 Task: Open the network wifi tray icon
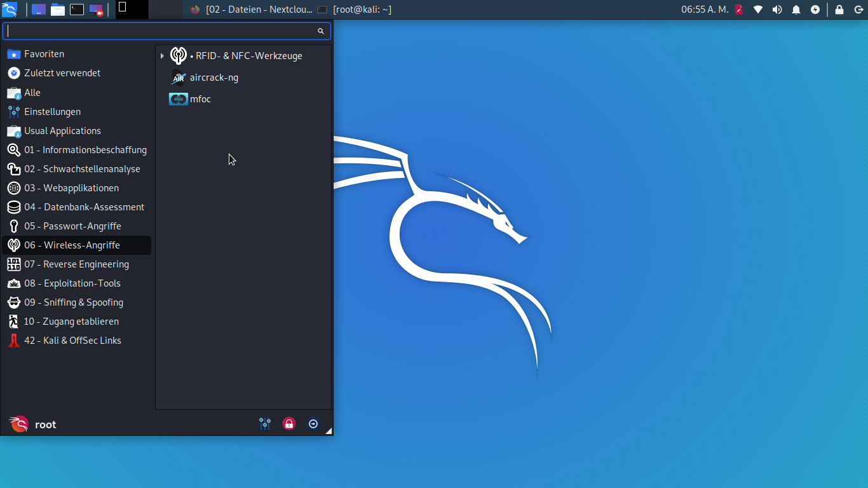[x=758, y=10]
